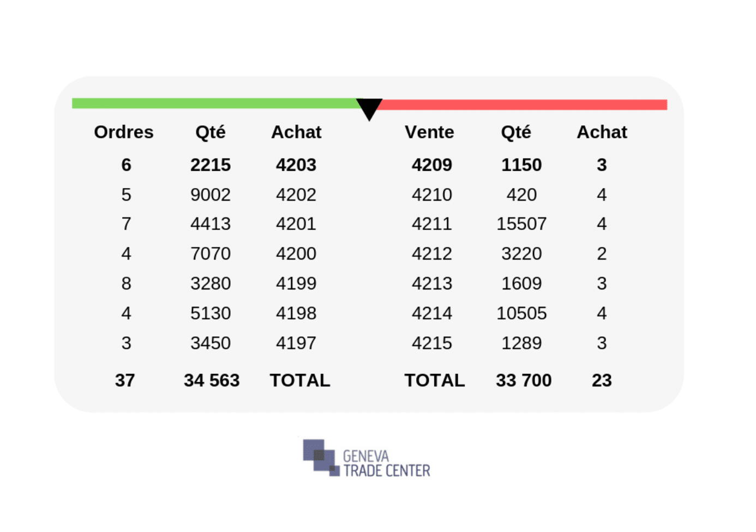Click the best bid price 4203

296,165
